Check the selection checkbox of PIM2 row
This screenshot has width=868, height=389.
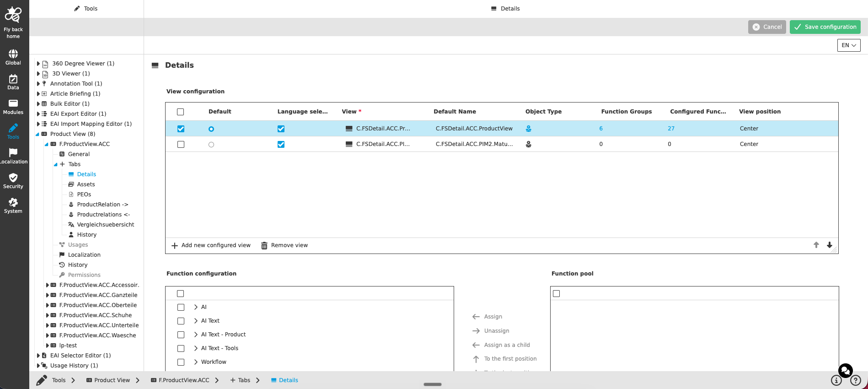click(181, 145)
